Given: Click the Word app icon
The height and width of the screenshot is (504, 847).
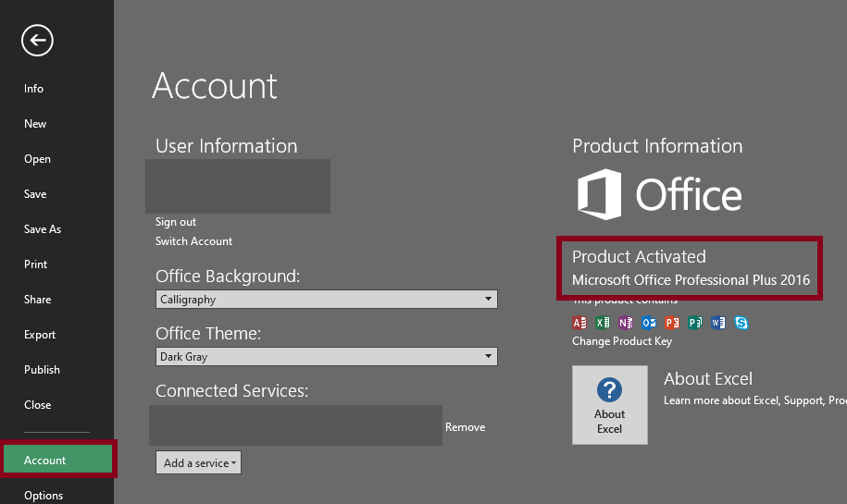Looking at the screenshot, I should [718, 323].
